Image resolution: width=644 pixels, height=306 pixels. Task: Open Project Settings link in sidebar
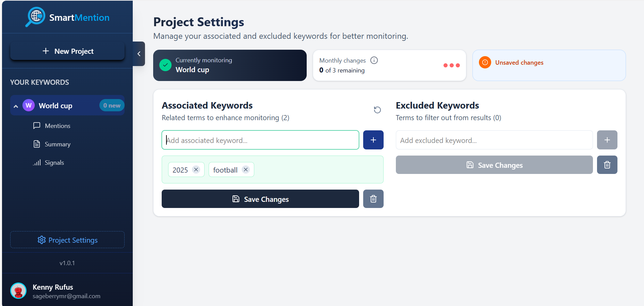point(67,240)
